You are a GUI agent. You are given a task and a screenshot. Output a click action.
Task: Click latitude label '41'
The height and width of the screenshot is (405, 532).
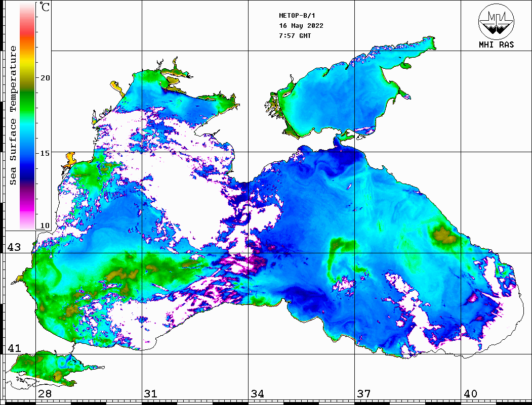coord(14,348)
